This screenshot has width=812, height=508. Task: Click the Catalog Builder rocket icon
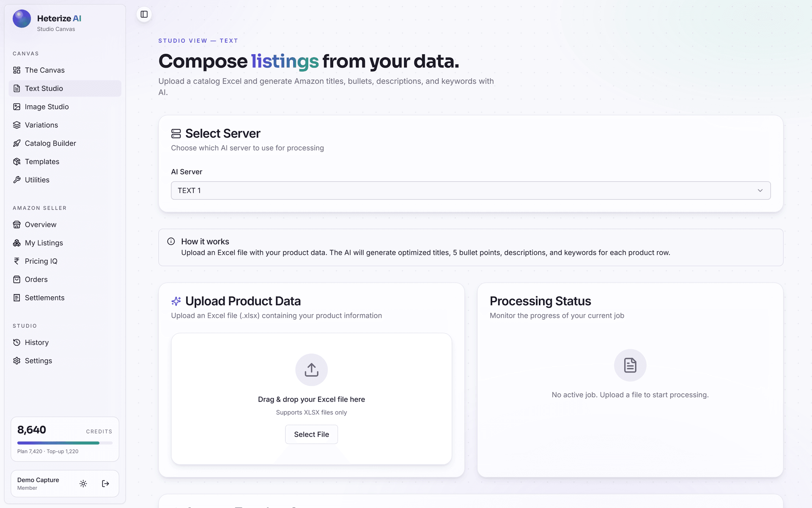click(17, 143)
